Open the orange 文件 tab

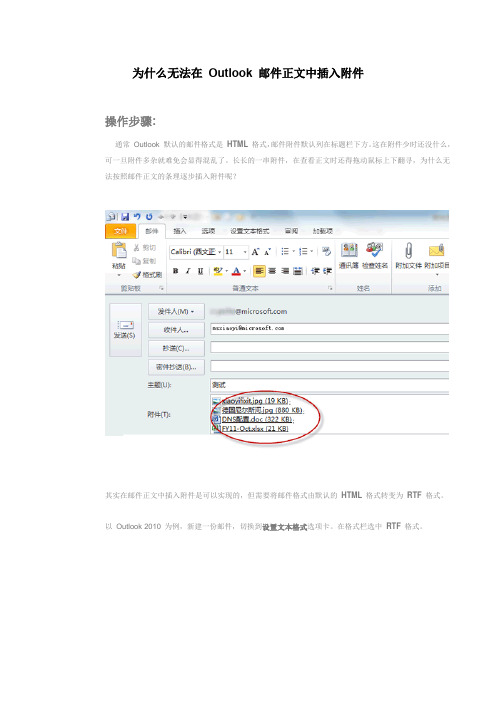click(121, 231)
